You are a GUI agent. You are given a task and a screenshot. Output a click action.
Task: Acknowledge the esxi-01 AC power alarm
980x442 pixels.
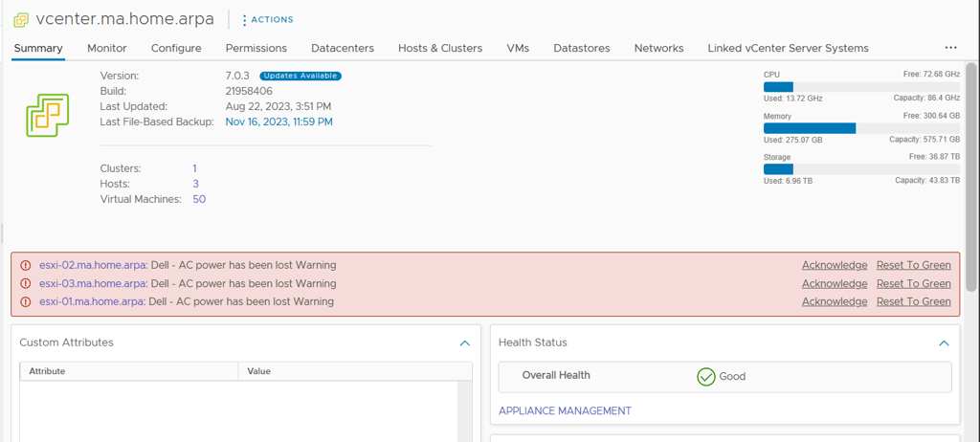[x=835, y=302]
